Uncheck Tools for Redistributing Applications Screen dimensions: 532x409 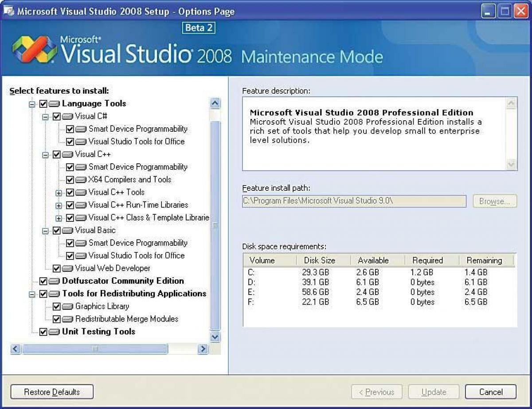click(x=43, y=293)
